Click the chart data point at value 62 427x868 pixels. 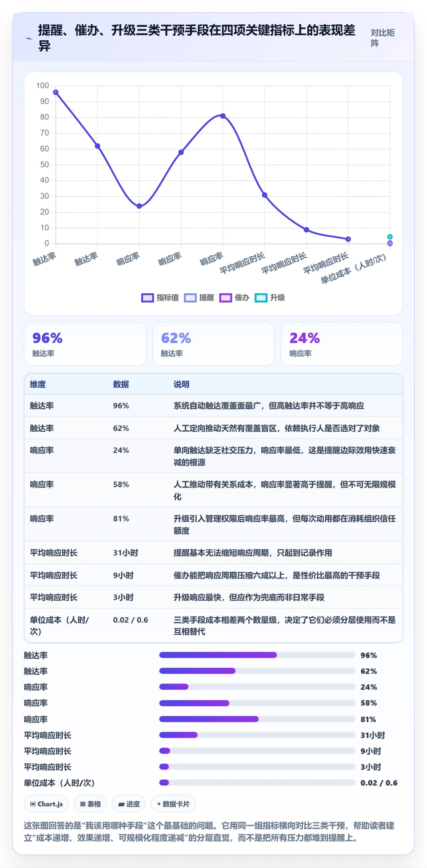click(x=97, y=146)
